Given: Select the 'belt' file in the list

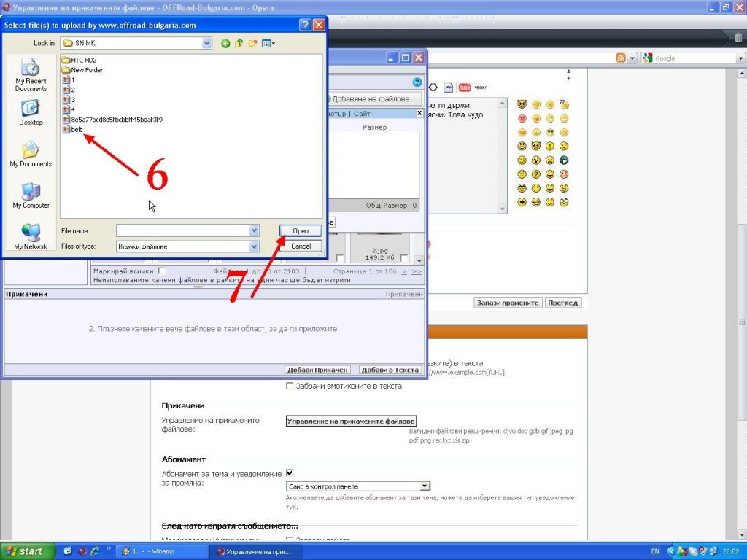Looking at the screenshot, I should (76, 129).
